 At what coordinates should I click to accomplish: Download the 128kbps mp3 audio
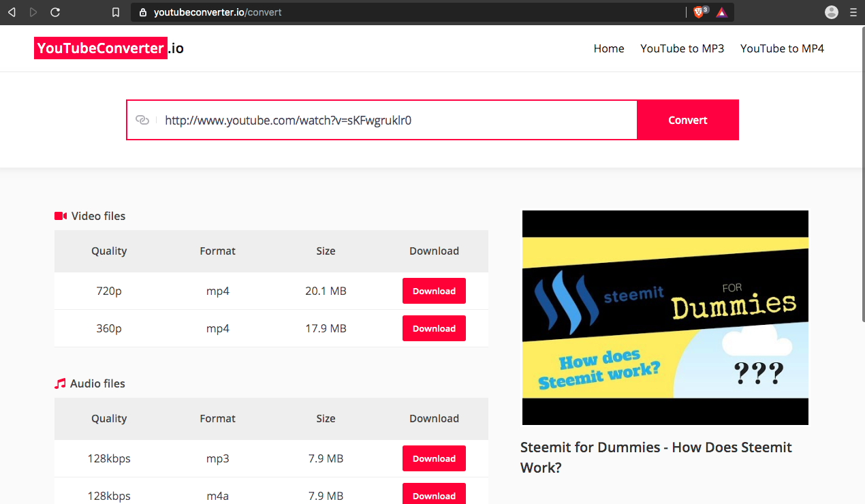click(x=434, y=458)
